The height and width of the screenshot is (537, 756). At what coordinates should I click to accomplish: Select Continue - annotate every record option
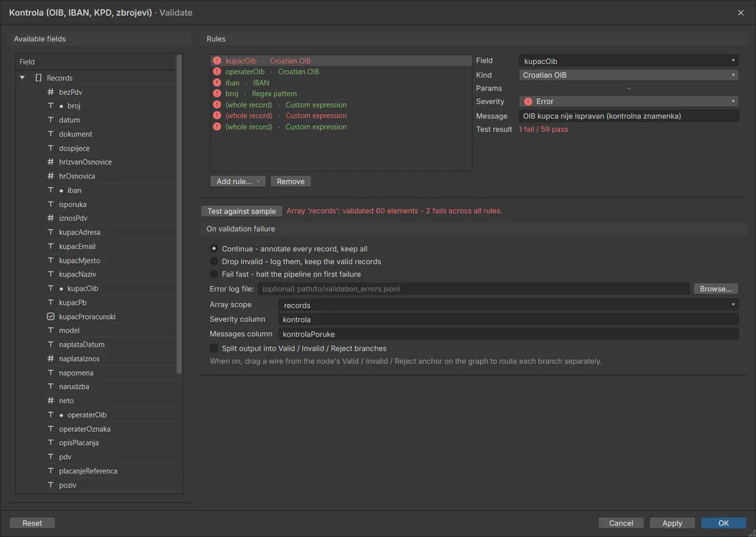point(214,249)
